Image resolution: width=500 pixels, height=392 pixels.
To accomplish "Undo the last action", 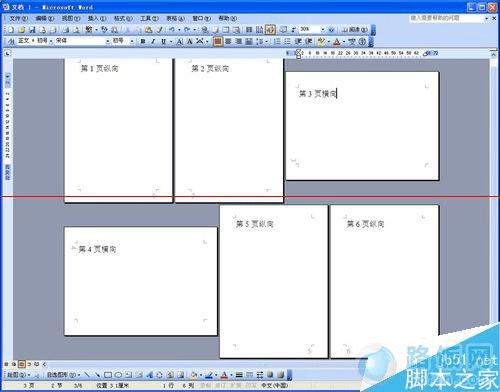I will [x=172, y=30].
